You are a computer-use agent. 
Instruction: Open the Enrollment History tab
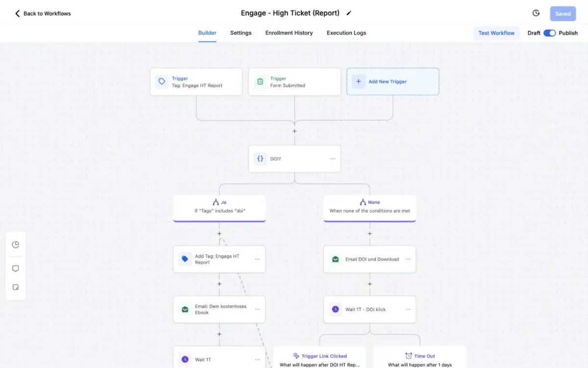(x=289, y=33)
